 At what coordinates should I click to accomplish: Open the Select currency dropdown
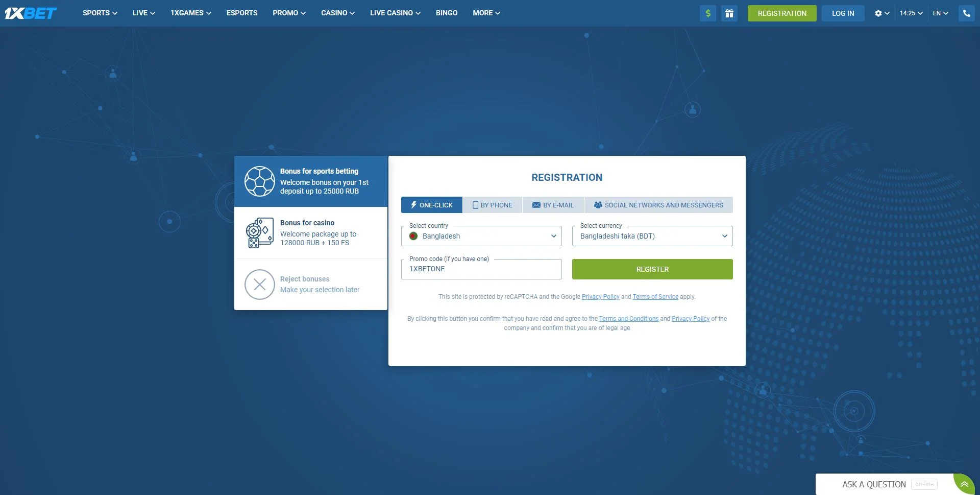point(652,236)
